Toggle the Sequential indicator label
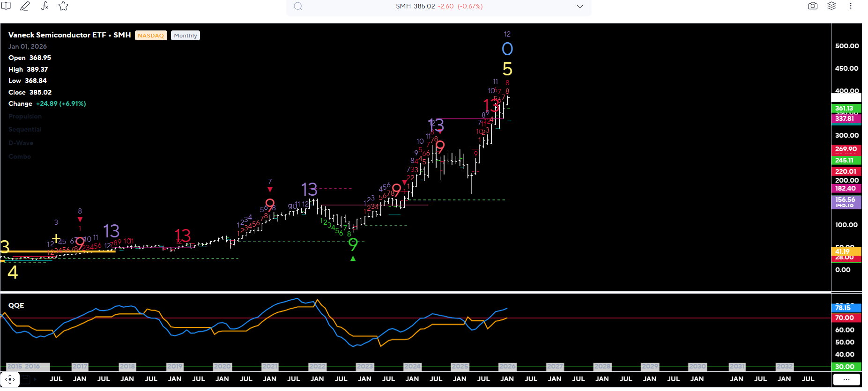Image resolution: width=868 pixels, height=391 pixels. 25,129
